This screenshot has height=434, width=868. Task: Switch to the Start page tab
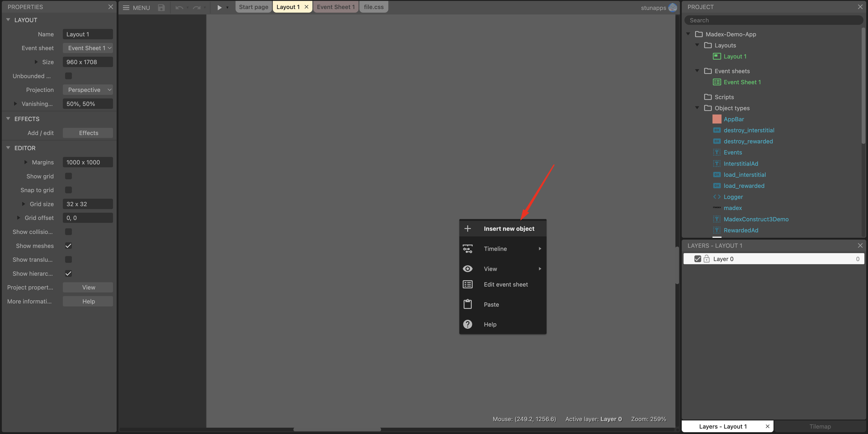coord(254,7)
